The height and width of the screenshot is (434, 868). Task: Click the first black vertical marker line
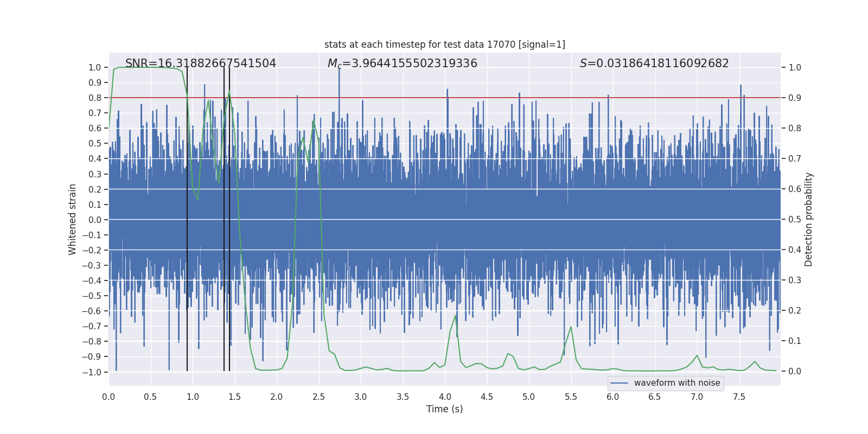(x=187, y=219)
